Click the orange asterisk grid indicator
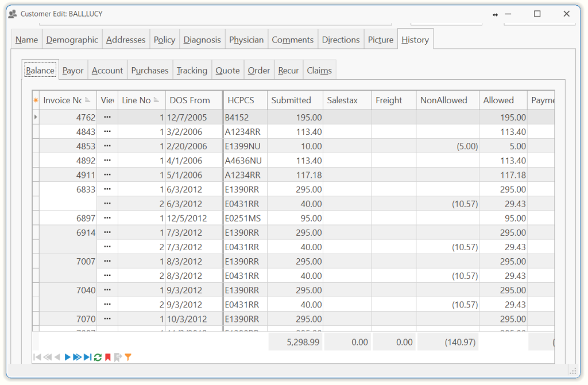The width and height of the screenshot is (588, 385). pyautogui.click(x=36, y=100)
